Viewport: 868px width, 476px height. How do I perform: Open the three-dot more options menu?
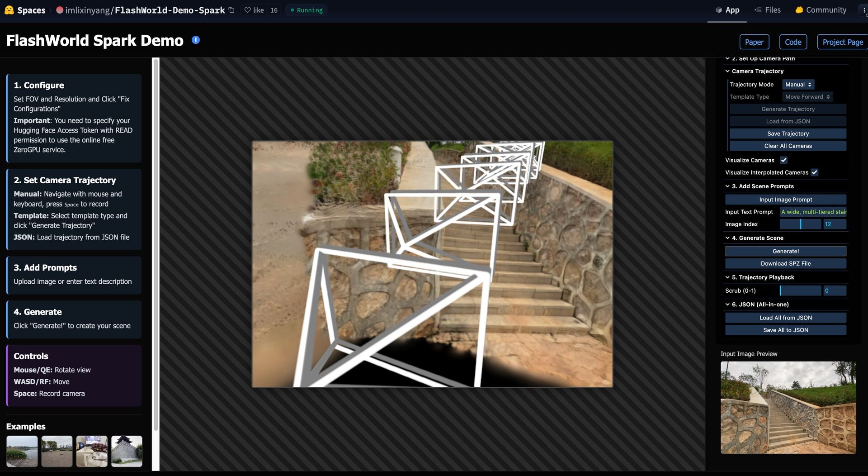click(864, 10)
